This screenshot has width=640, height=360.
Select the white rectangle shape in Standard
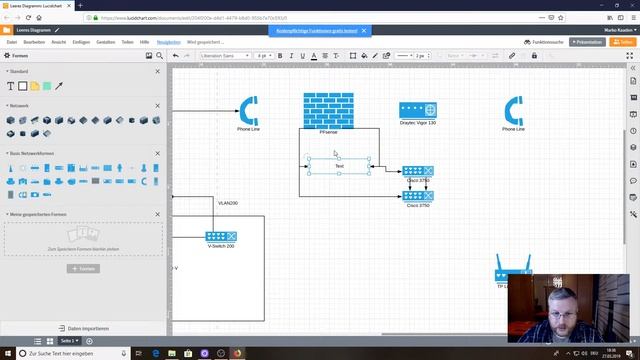(23, 86)
